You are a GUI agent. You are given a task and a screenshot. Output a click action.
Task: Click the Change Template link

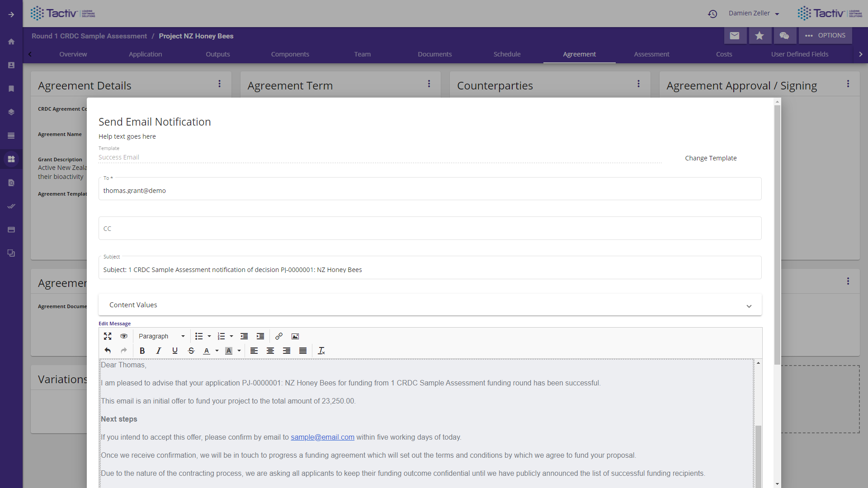[x=711, y=158]
